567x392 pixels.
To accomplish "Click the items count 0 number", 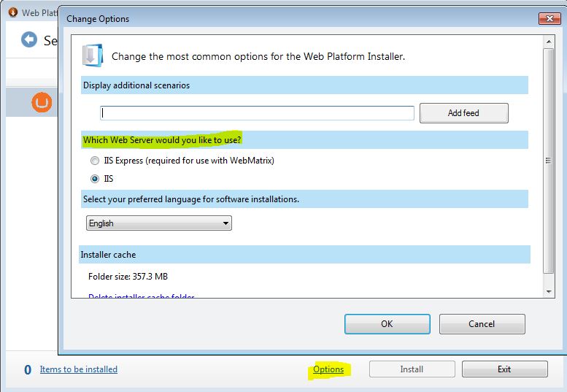I will coord(28,369).
